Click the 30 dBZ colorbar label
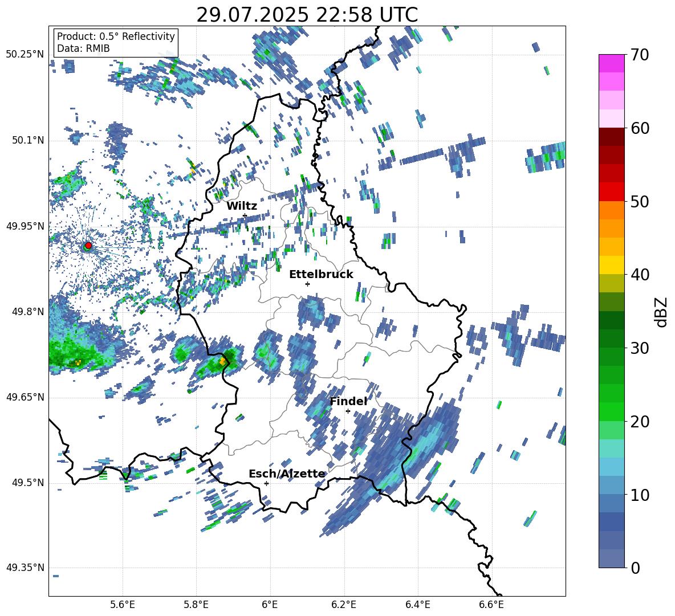The image size is (675, 616). click(x=640, y=348)
